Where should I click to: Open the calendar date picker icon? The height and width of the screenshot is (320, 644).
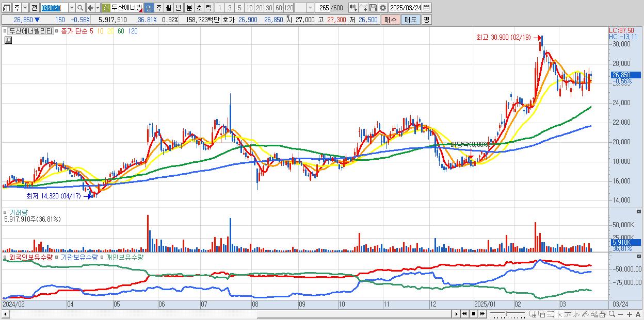[427, 8]
